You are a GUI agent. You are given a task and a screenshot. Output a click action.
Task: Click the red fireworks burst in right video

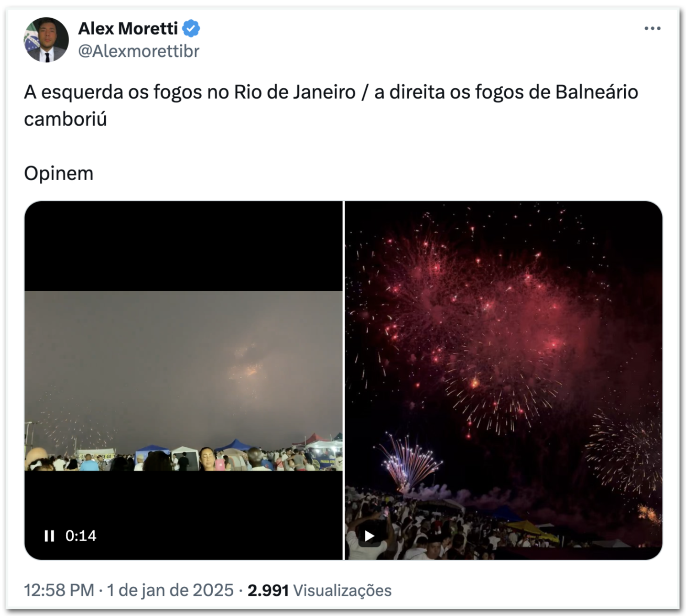(480, 320)
